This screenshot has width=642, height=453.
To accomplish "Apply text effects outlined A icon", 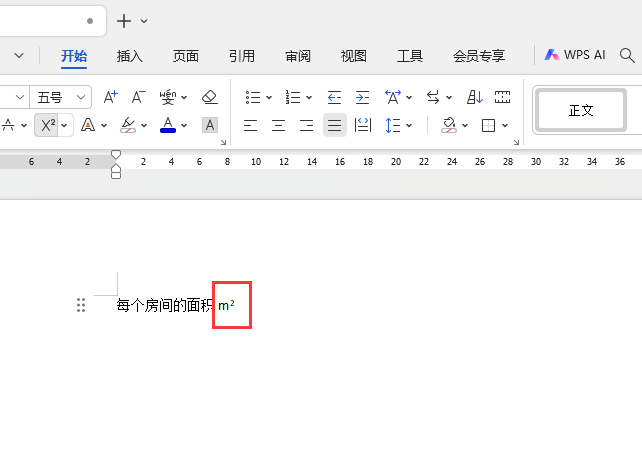I will coord(88,125).
